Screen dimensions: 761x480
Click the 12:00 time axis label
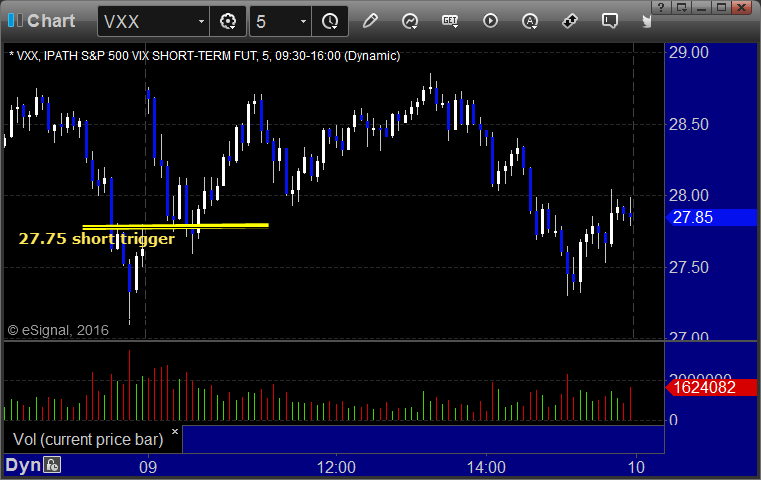tap(336, 467)
